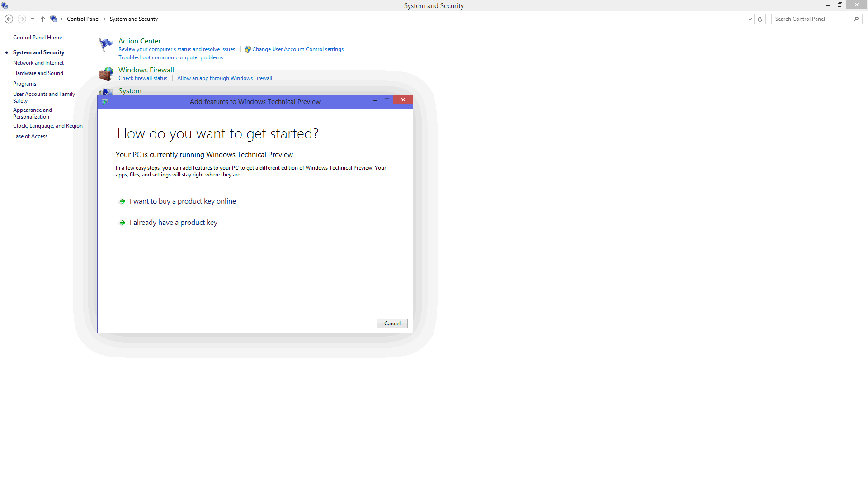Check firewall status
868x481 pixels.
143,78
